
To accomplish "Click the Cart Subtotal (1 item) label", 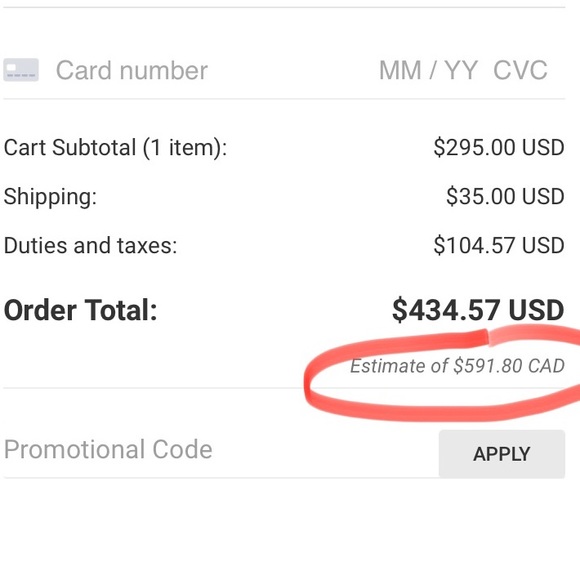I will (115, 148).
